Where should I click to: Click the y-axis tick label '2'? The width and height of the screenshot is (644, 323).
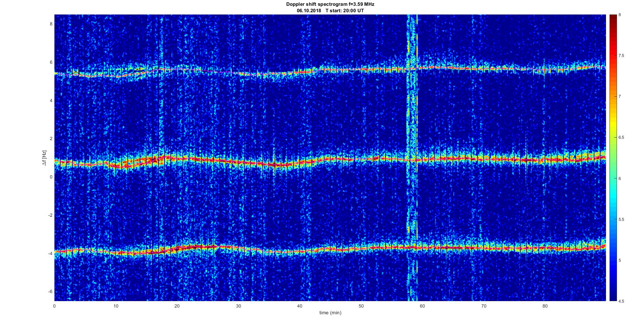pyautogui.click(x=51, y=139)
